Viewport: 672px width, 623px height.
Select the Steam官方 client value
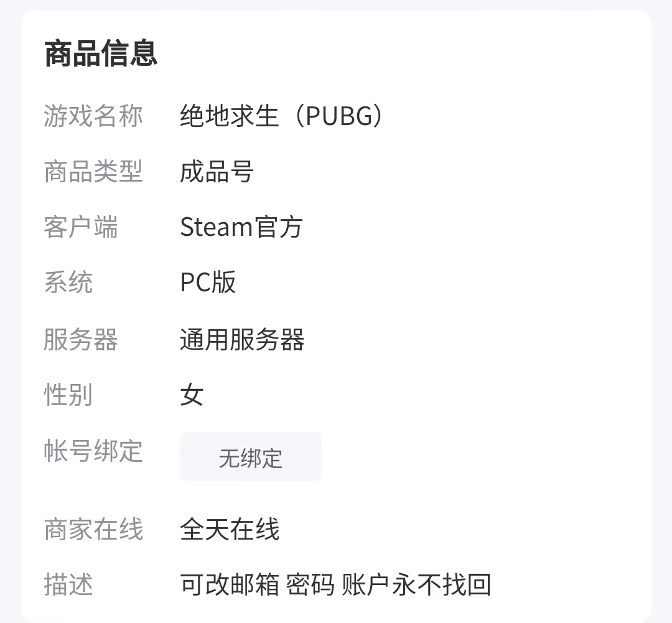point(241,228)
